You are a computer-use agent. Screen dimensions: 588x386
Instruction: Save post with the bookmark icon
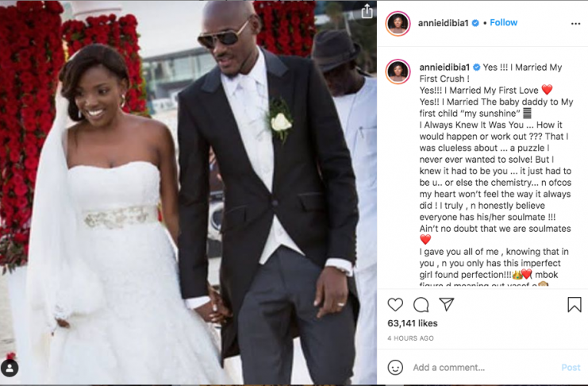(x=575, y=304)
